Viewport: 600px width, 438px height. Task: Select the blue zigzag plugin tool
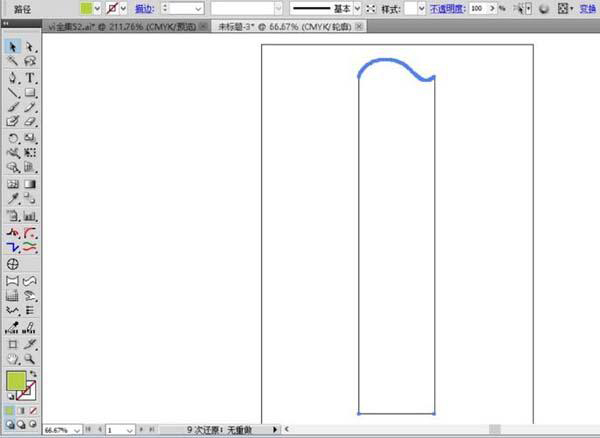pyautogui.click(x=13, y=247)
